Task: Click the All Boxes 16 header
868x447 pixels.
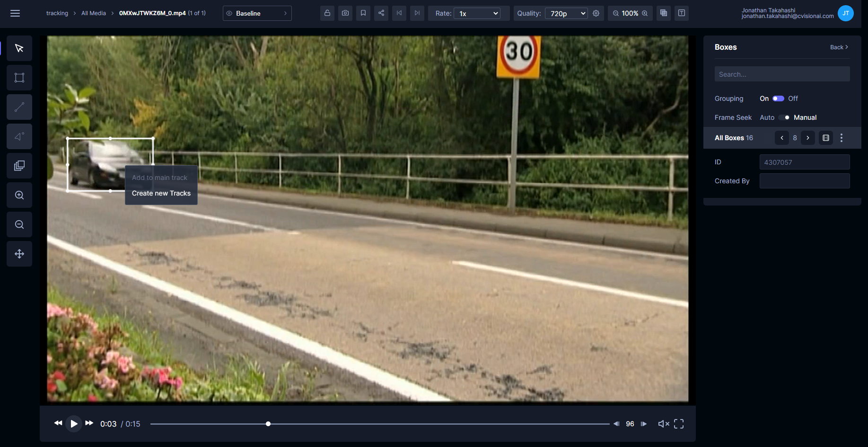Action: [x=734, y=138]
